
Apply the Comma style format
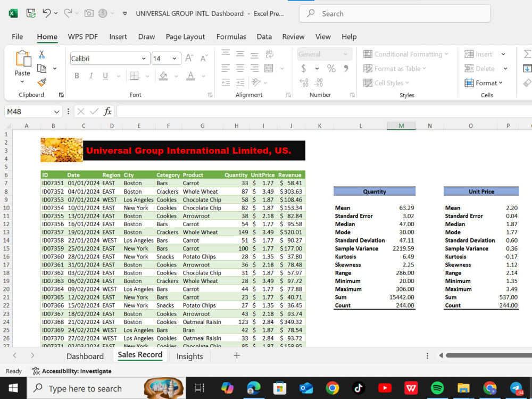[346, 69]
